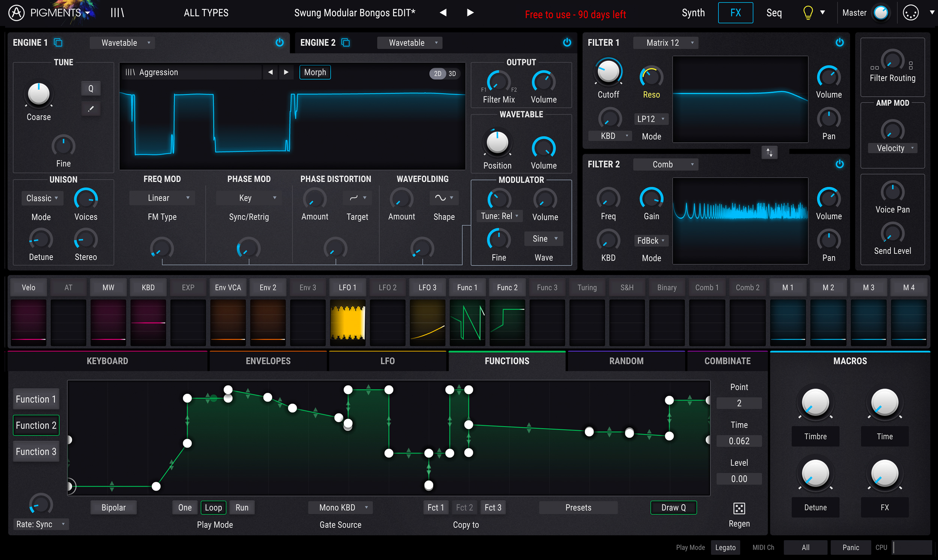938x560 pixels.
Task: Click the Q quantize button in Tune
Action: pyautogui.click(x=91, y=89)
